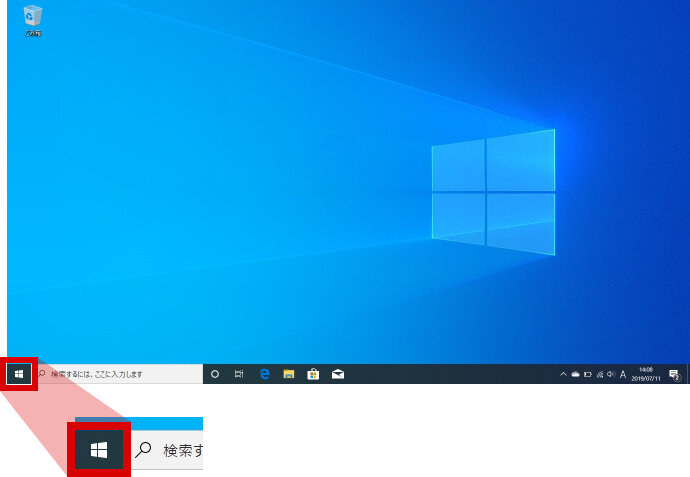The image size is (690, 477).
Task: Open Task View from the taskbar
Action: click(x=239, y=374)
